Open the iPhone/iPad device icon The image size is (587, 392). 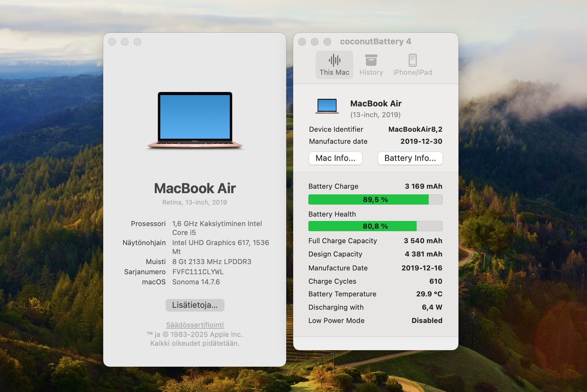[x=413, y=60]
